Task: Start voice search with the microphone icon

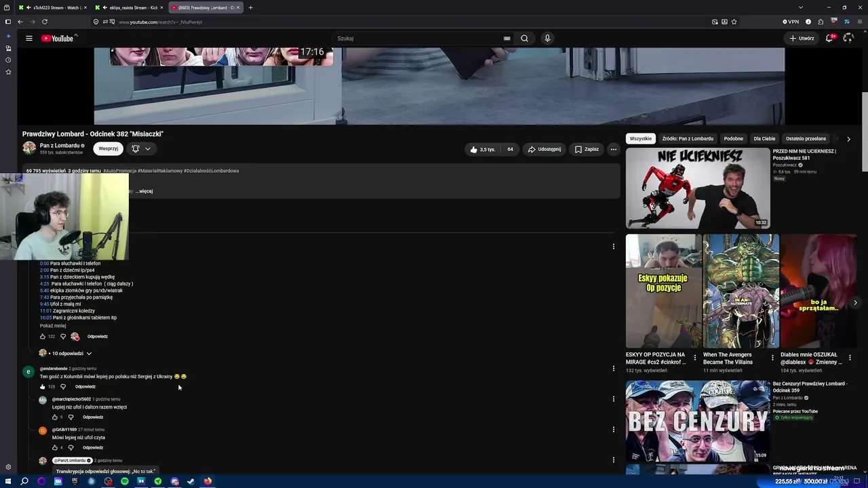Action: [547, 39]
